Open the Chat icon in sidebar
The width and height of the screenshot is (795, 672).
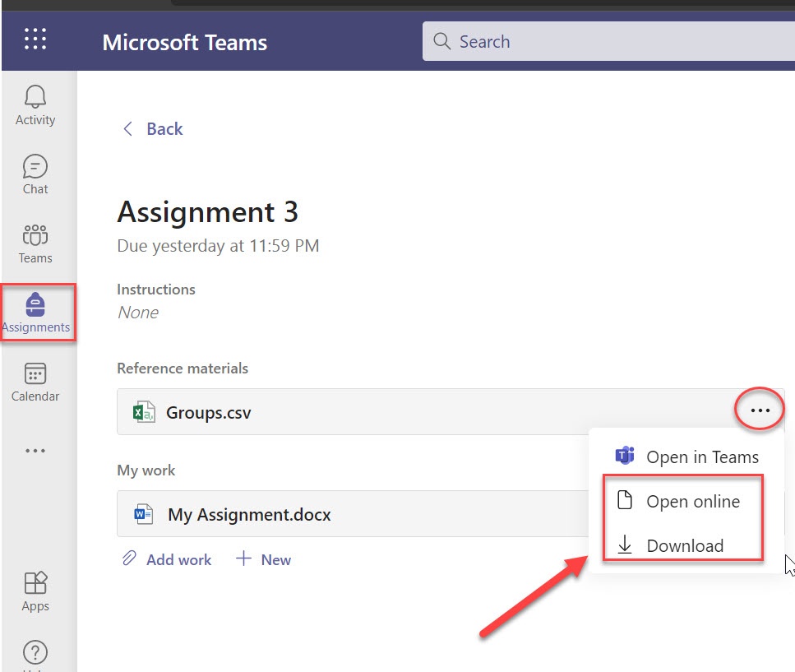pyautogui.click(x=35, y=166)
